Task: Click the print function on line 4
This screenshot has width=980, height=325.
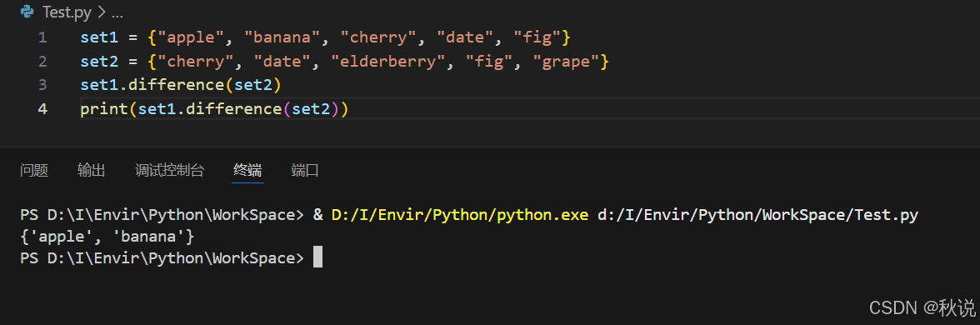Action: tap(104, 108)
